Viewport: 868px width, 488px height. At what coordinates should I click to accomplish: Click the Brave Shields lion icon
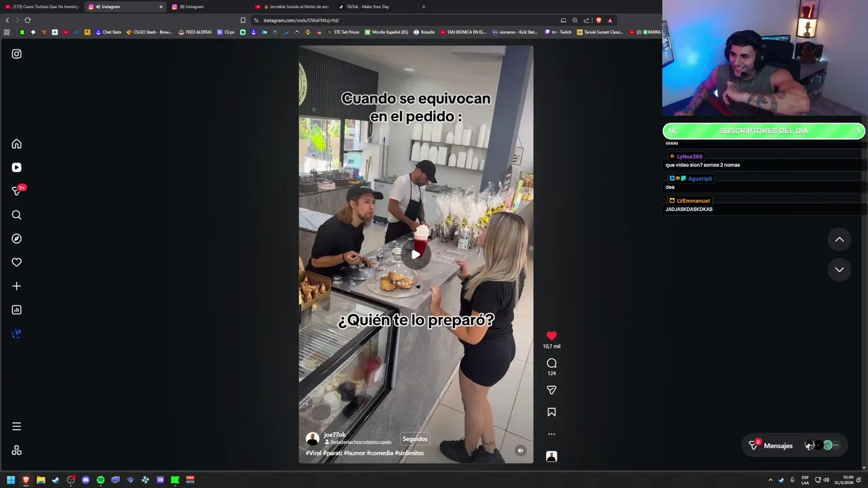click(598, 20)
